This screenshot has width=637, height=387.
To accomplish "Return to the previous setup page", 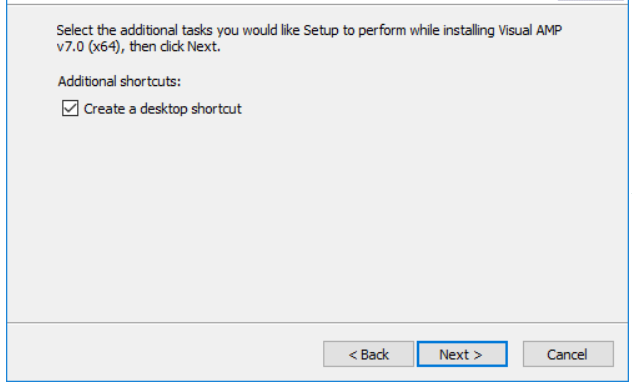I will point(368,354).
